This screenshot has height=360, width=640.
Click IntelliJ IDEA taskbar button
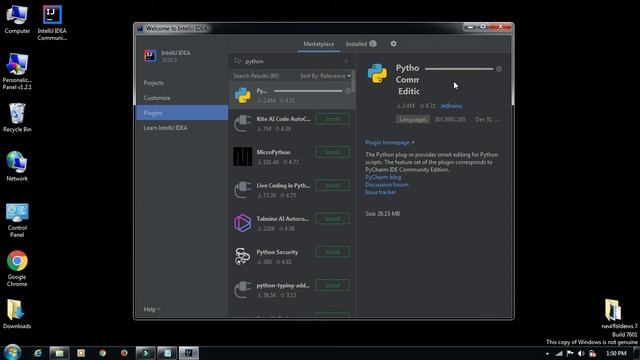tap(189, 353)
